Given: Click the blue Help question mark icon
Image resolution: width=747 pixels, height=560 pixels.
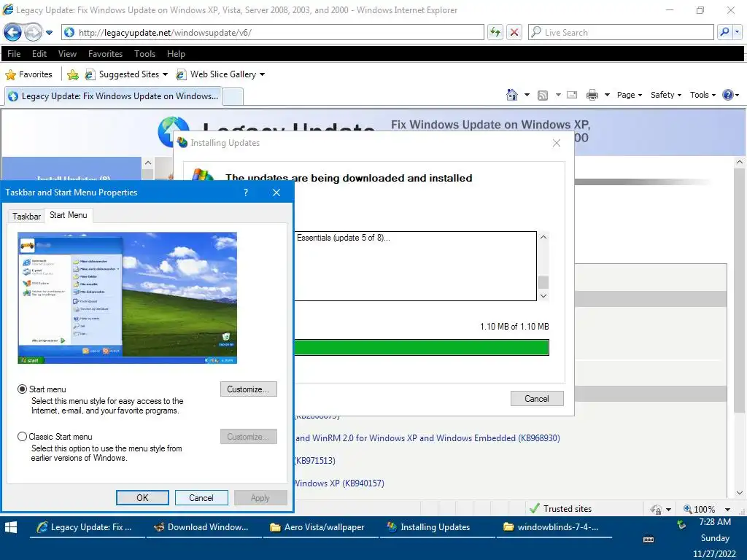Looking at the screenshot, I should pos(728,95).
